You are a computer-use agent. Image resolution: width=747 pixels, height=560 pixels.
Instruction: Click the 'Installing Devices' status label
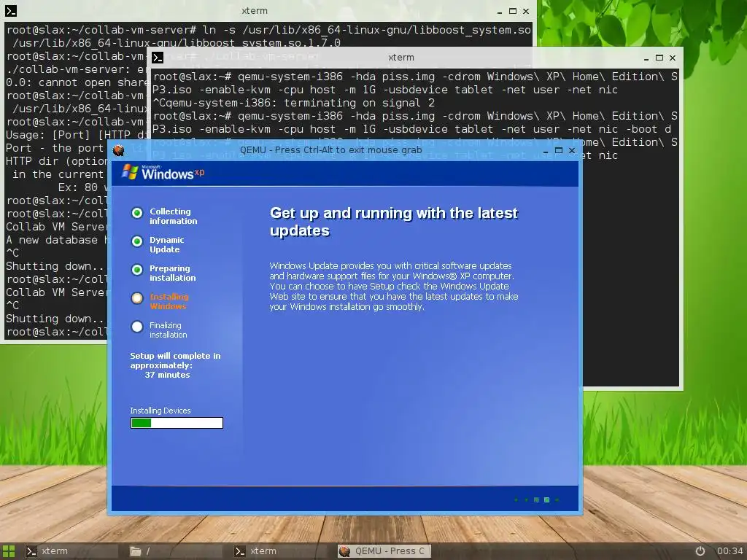pos(160,411)
